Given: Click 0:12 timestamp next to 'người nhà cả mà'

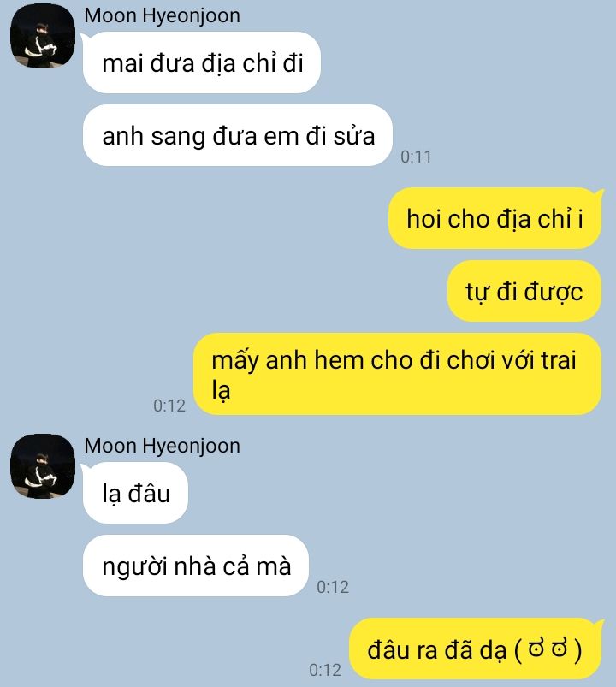Looking at the screenshot, I should point(333,587).
